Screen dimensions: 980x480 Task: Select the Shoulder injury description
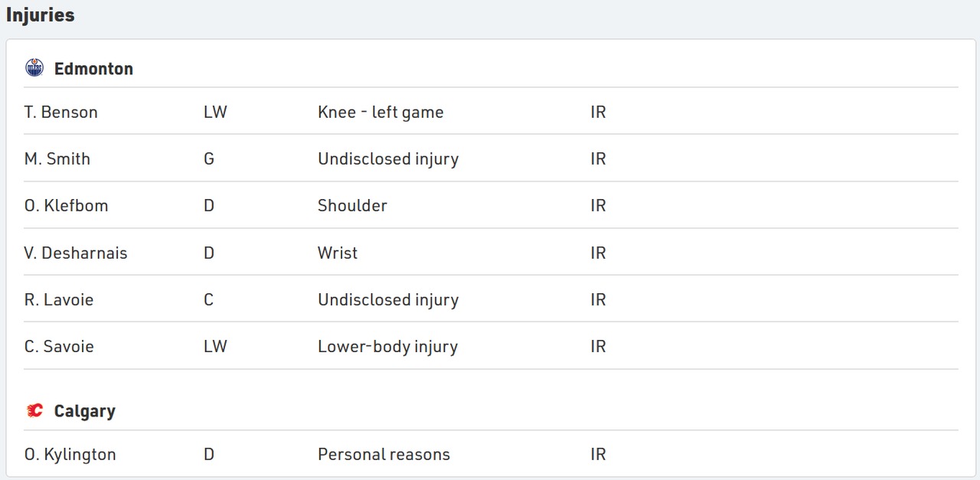click(352, 206)
